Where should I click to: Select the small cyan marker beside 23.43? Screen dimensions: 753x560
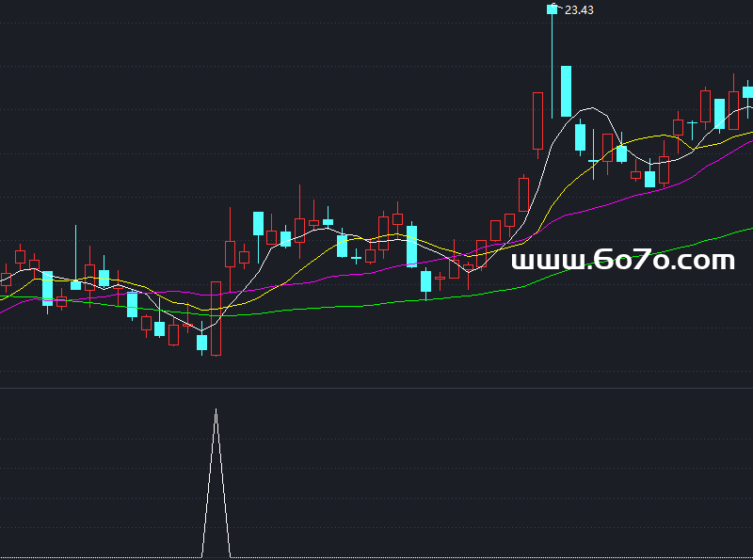[553, 9]
